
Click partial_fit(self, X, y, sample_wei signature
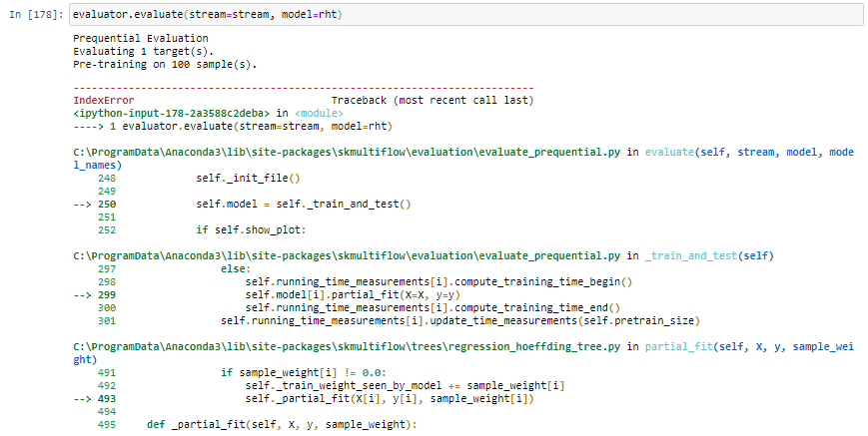click(749, 347)
